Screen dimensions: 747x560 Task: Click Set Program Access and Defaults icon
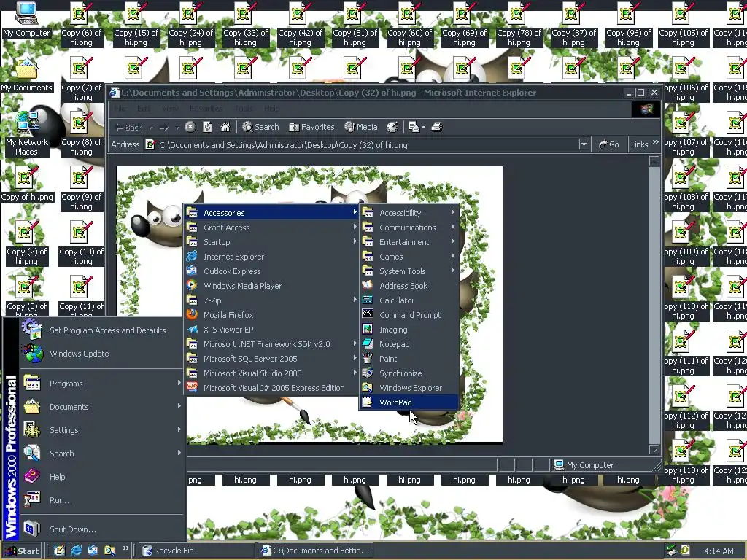[x=32, y=329]
